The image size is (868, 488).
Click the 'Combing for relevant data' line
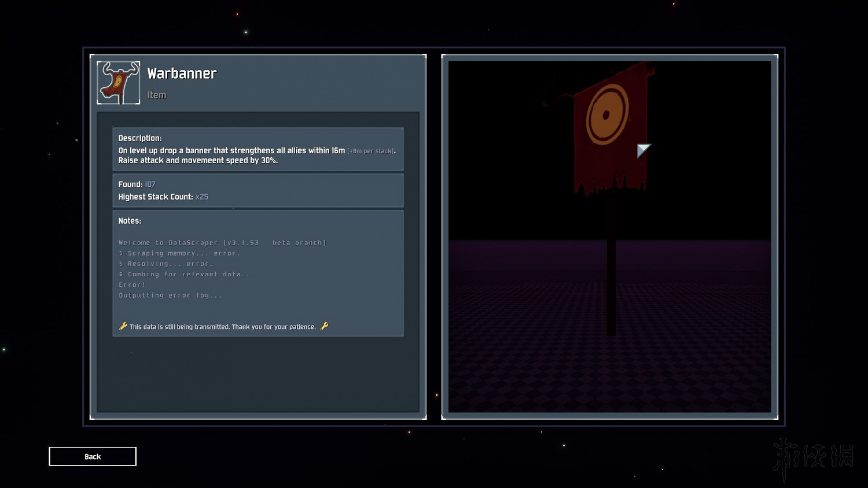pyautogui.click(x=186, y=274)
